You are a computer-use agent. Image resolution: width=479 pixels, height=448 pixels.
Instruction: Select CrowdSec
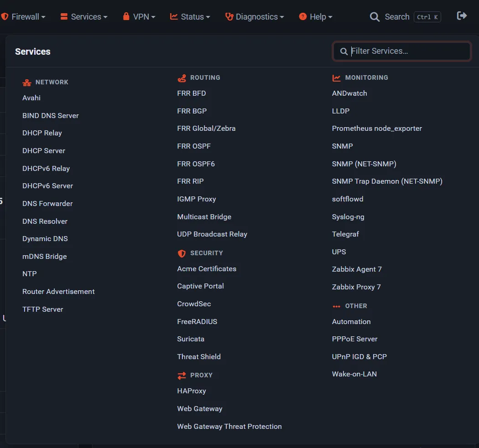tap(194, 304)
